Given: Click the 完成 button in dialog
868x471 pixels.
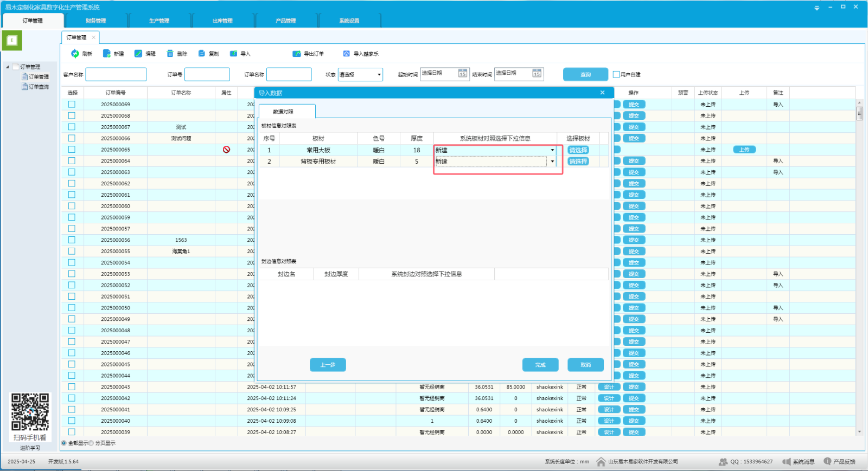Looking at the screenshot, I should [540, 365].
